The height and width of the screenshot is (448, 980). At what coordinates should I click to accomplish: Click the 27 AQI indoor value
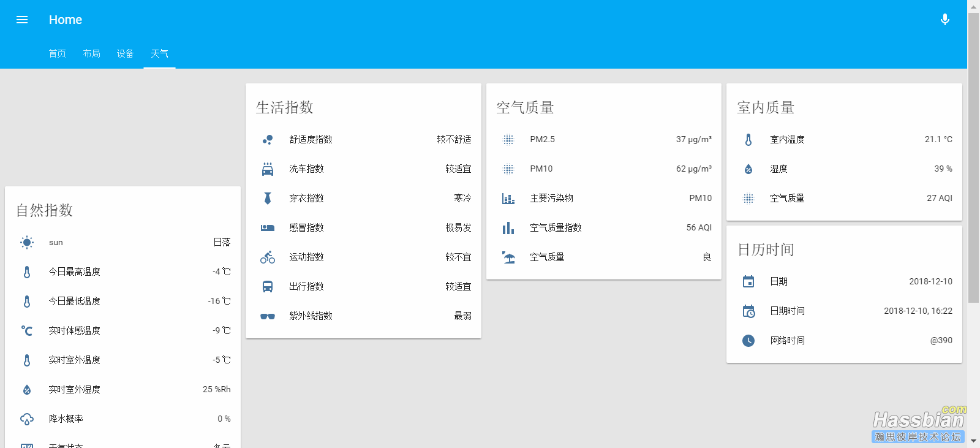click(x=940, y=199)
